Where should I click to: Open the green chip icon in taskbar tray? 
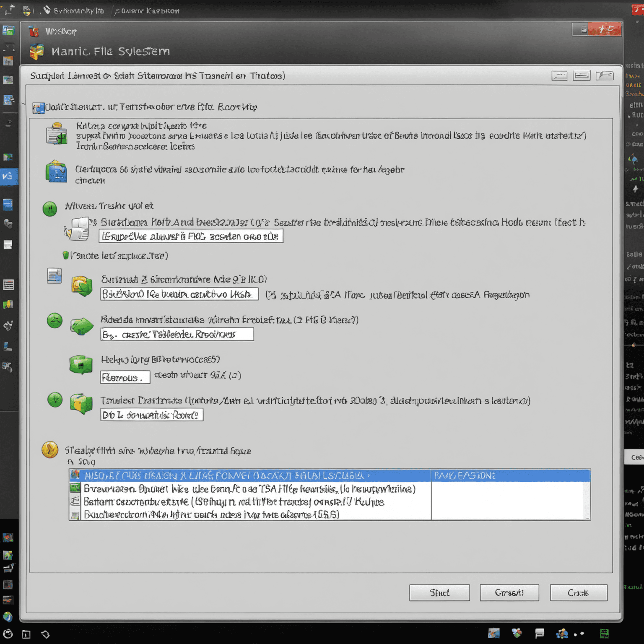pyautogui.click(x=604, y=633)
